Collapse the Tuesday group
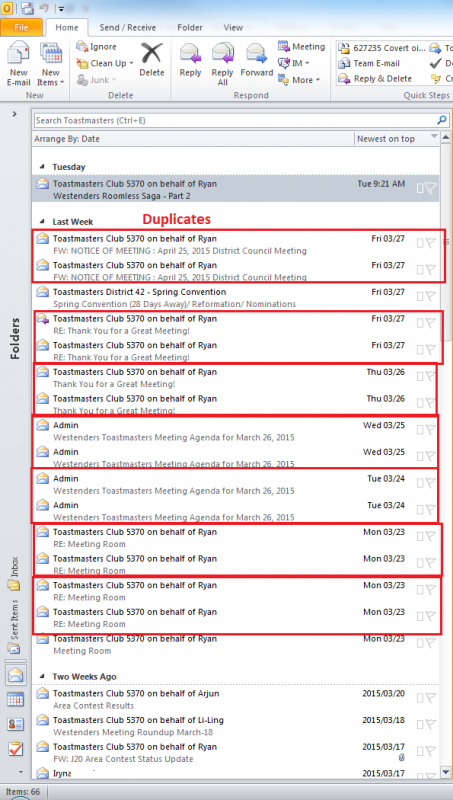Image resolution: width=453 pixels, height=800 pixels. (43, 167)
